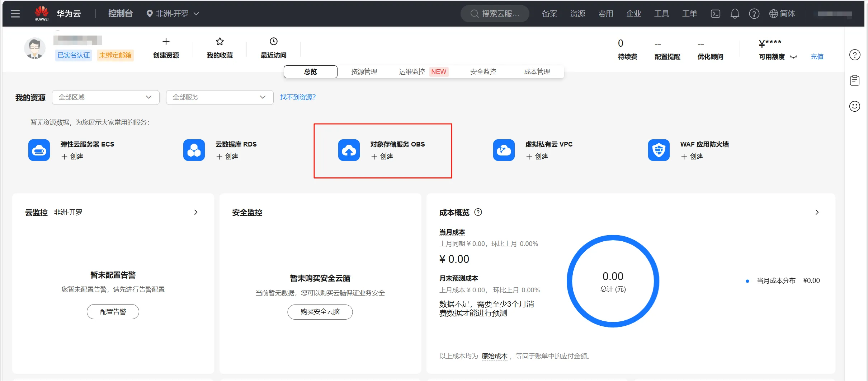Switch to the 资源管理 tab
This screenshot has width=868, height=381.
tap(364, 72)
